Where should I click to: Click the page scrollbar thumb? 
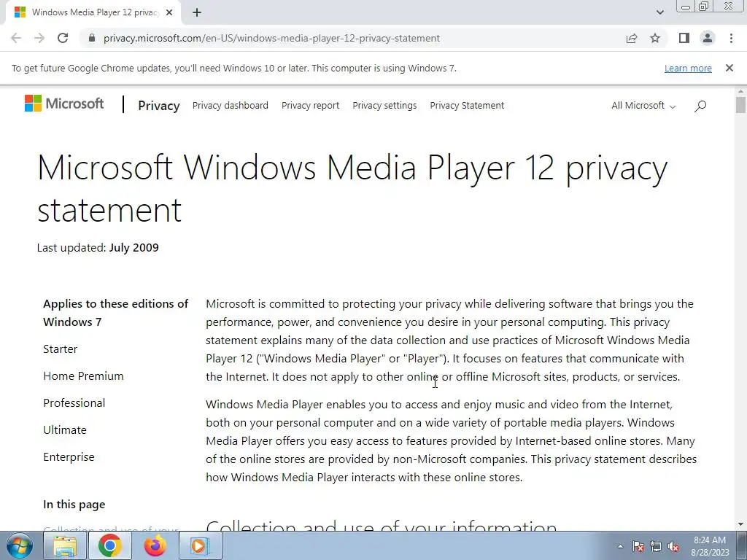[x=740, y=104]
